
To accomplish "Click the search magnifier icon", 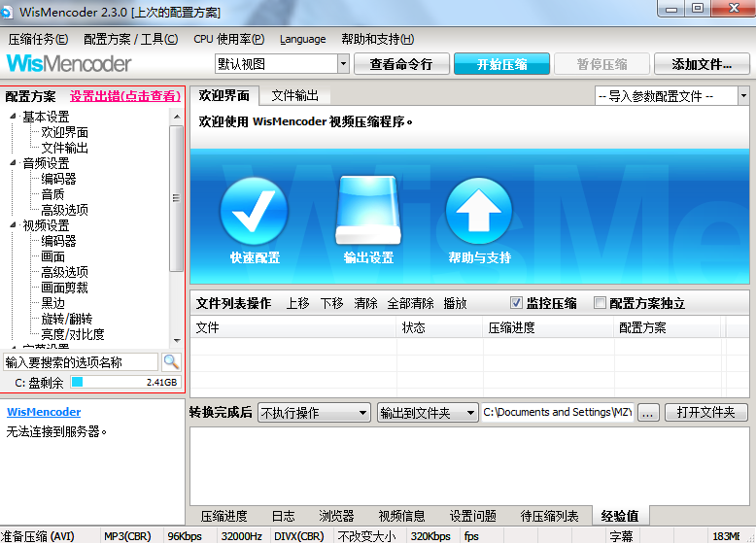I will pyautogui.click(x=171, y=362).
